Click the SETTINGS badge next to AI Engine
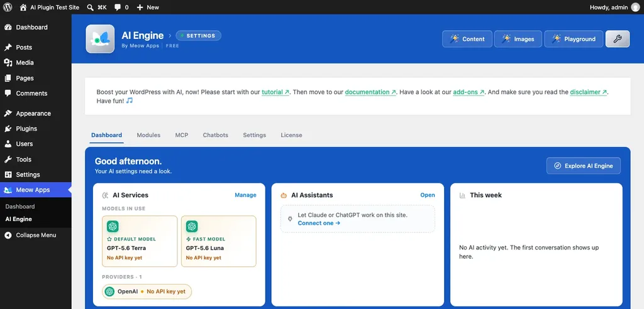The image size is (644, 309). coord(198,36)
